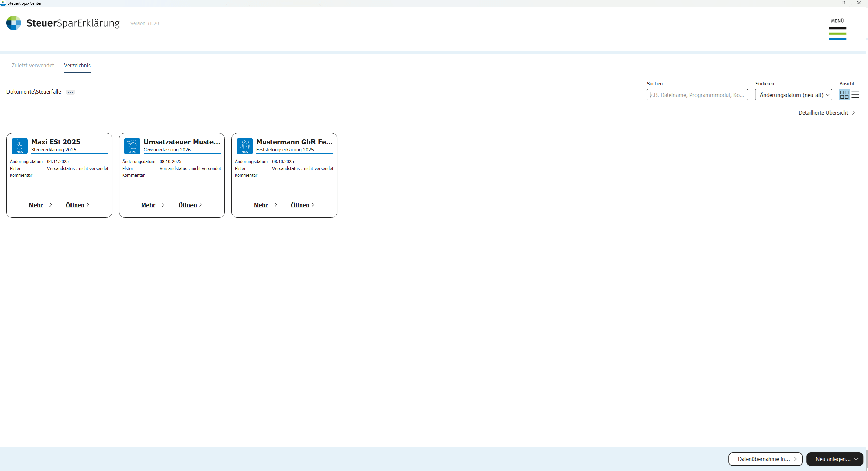Open the hamburger MENÜ icon
The width and height of the screenshot is (868, 471).
point(837,33)
